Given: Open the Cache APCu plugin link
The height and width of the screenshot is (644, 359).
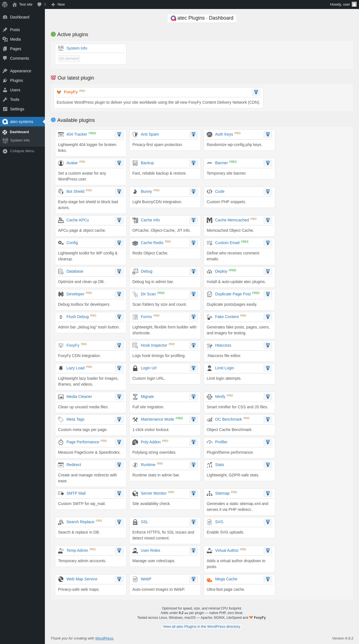Looking at the screenshot, I should [78, 220].
